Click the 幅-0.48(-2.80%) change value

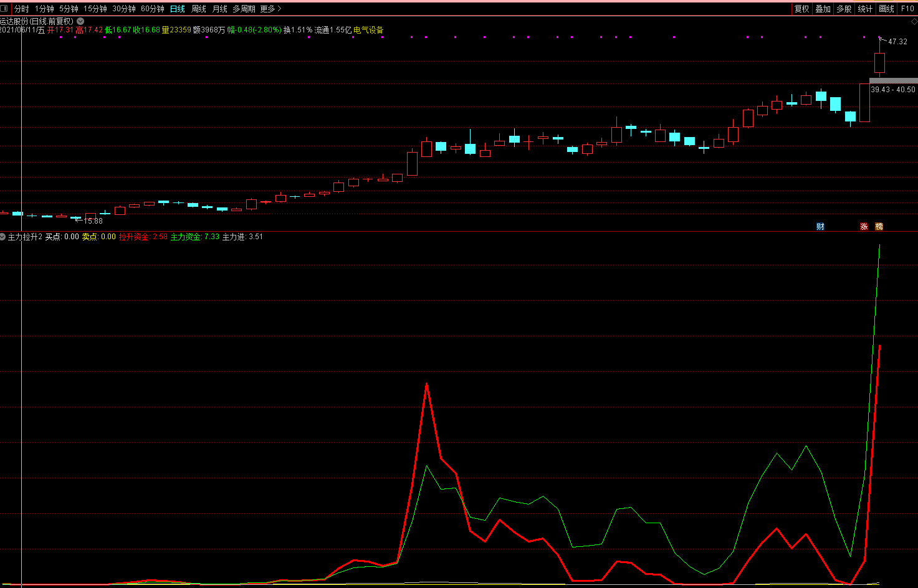tap(254, 30)
